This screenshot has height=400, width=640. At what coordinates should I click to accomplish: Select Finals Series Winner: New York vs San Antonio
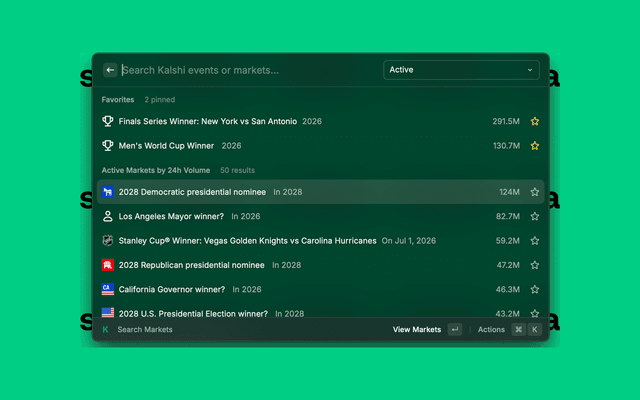coord(321,121)
